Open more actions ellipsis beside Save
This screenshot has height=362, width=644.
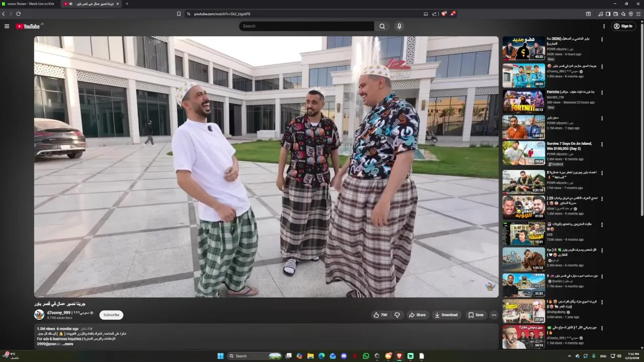pyautogui.click(x=494, y=315)
